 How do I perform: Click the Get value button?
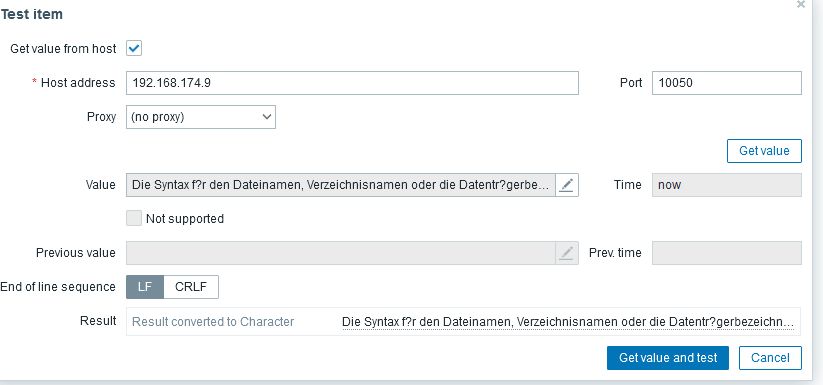point(764,151)
